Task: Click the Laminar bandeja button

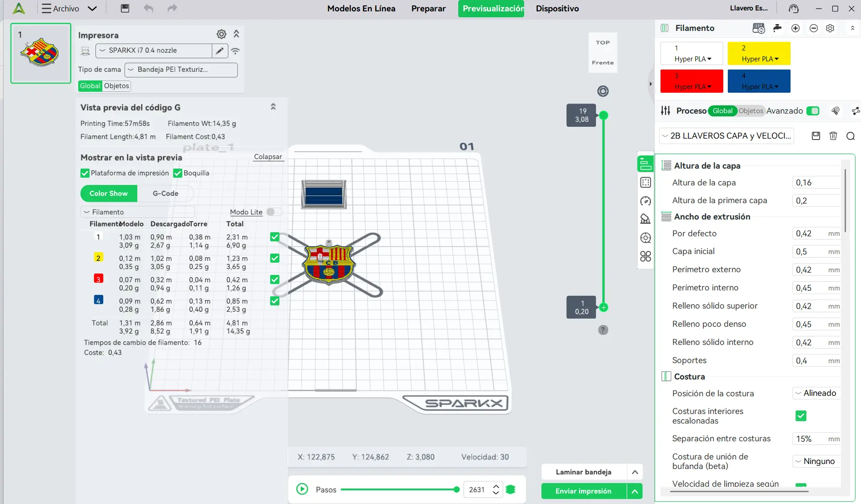Action: coord(584,472)
